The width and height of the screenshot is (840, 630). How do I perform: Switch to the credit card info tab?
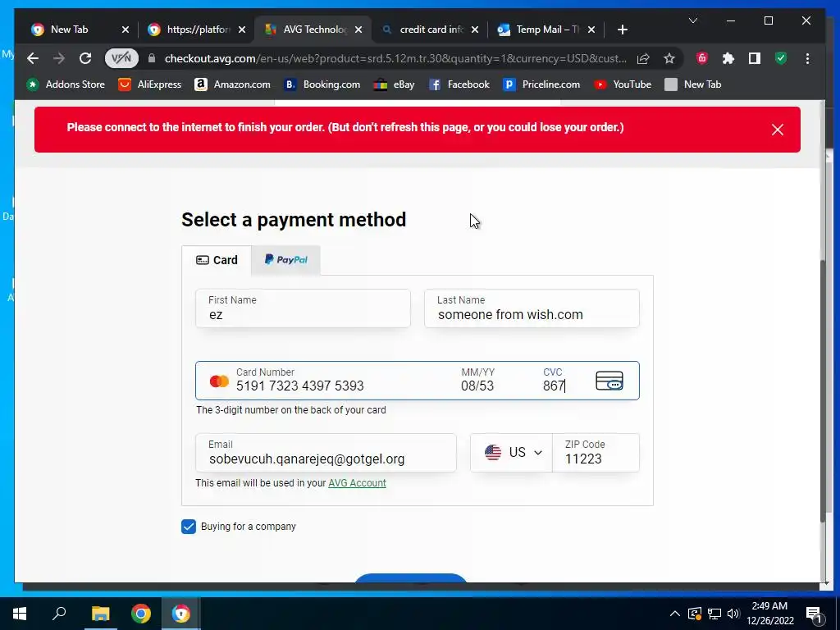coord(431,30)
